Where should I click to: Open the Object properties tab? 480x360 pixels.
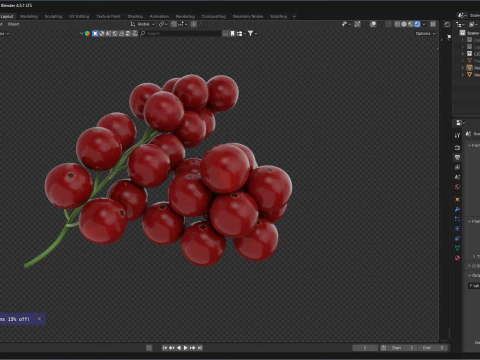coord(457,199)
